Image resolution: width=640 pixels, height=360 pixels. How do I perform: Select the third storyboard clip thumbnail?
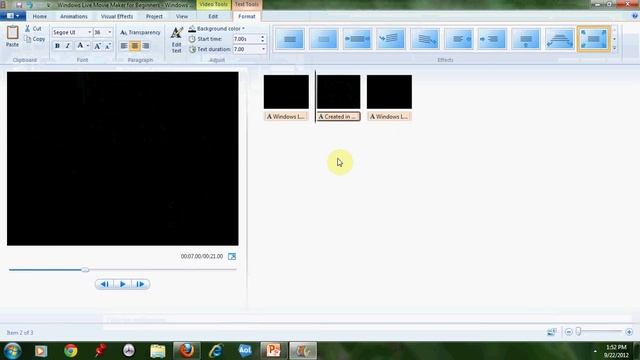click(x=389, y=91)
